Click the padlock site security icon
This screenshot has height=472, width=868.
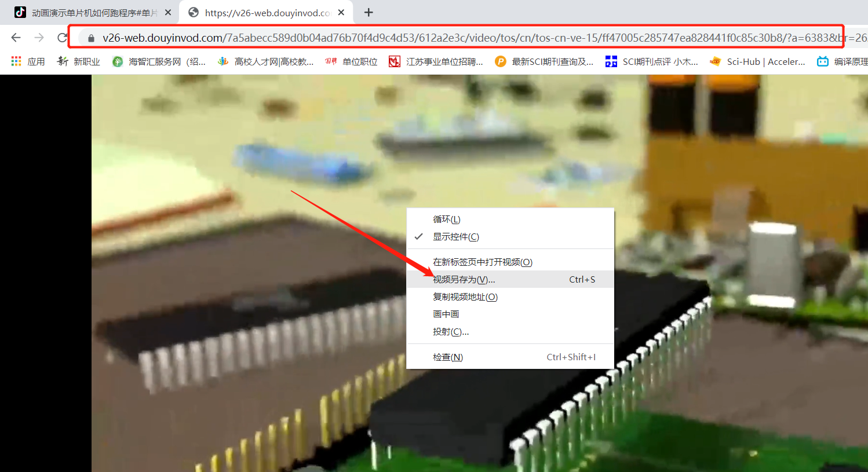(91, 38)
